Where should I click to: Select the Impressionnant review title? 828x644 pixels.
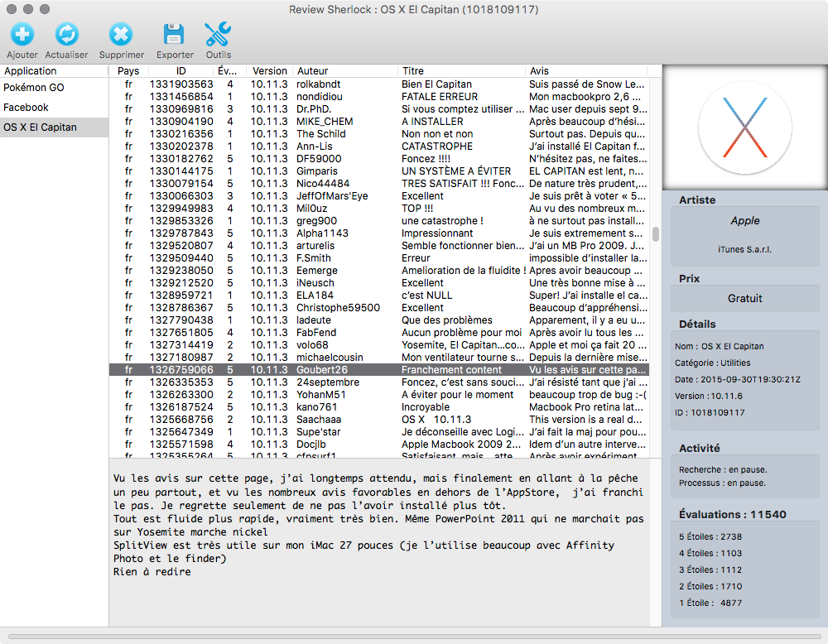[x=436, y=233]
